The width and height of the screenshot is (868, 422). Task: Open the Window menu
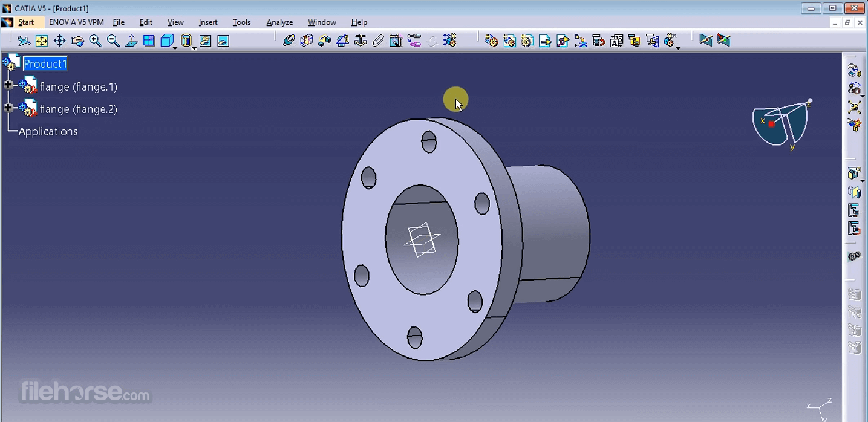coord(322,22)
